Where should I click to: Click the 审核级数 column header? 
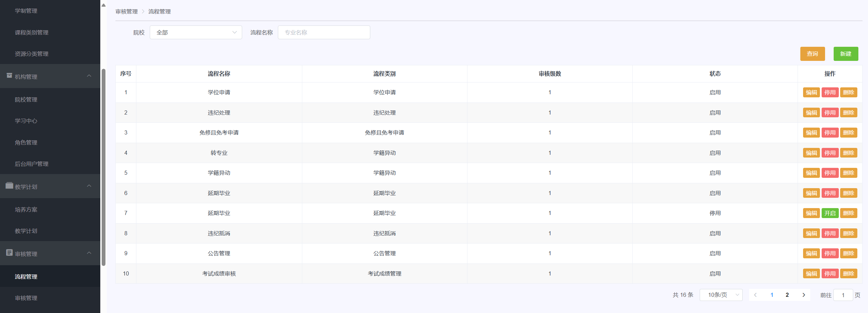[x=550, y=74]
